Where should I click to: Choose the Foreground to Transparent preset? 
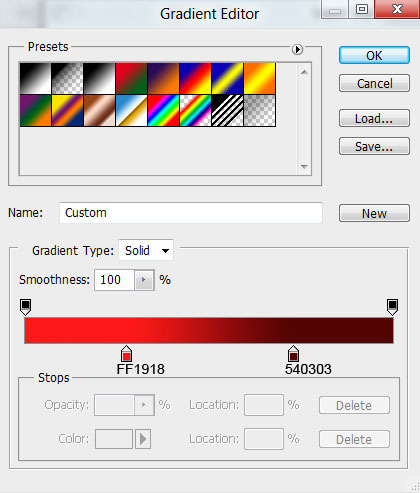(x=67, y=78)
